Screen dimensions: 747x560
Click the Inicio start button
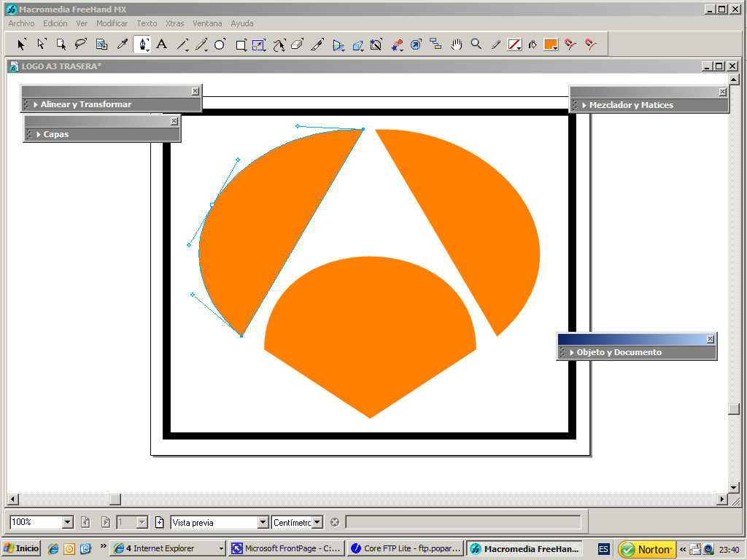click(x=21, y=548)
